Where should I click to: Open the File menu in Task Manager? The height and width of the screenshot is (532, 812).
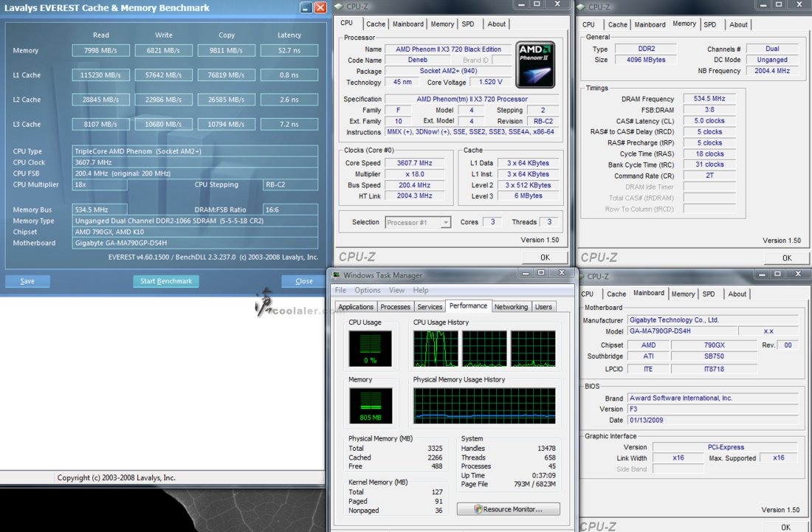(340, 290)
